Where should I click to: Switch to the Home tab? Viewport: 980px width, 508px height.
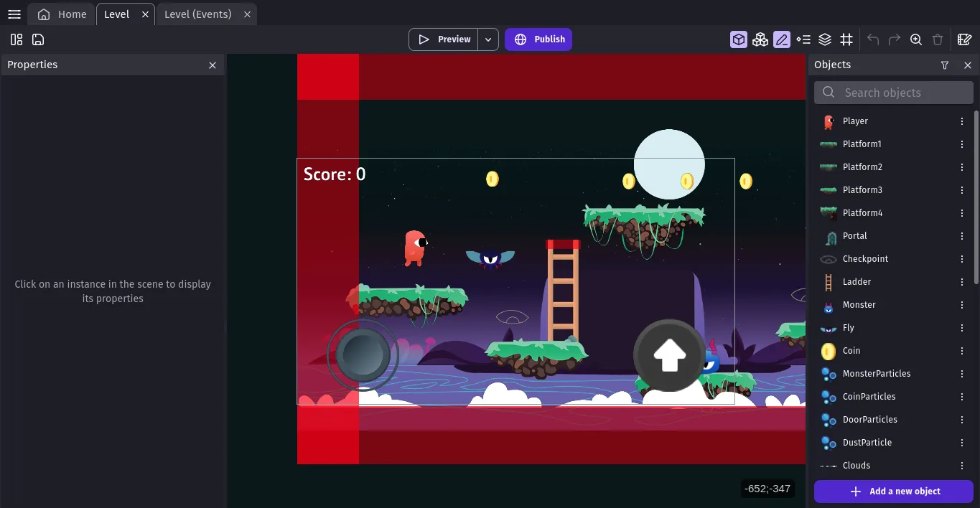(62, 14)
